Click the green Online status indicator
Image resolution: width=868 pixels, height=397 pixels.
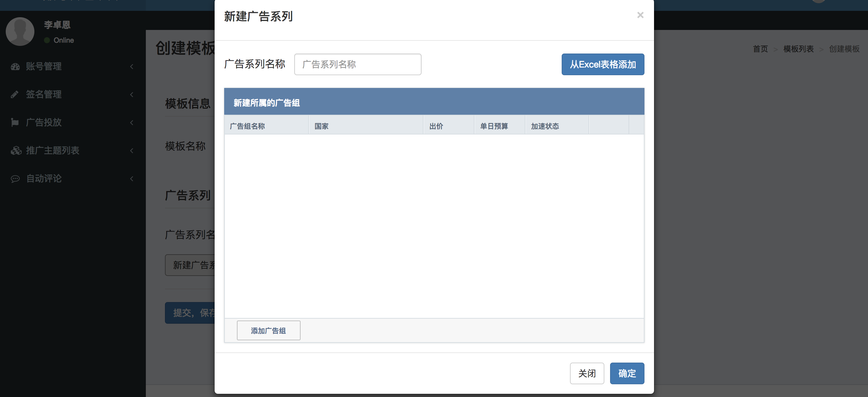click(x=47, y=40)
